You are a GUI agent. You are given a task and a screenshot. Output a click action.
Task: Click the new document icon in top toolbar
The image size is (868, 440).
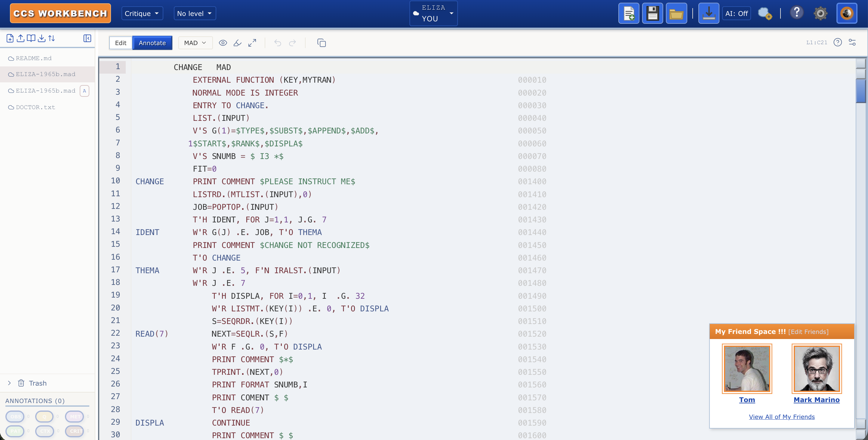point(628,14)
